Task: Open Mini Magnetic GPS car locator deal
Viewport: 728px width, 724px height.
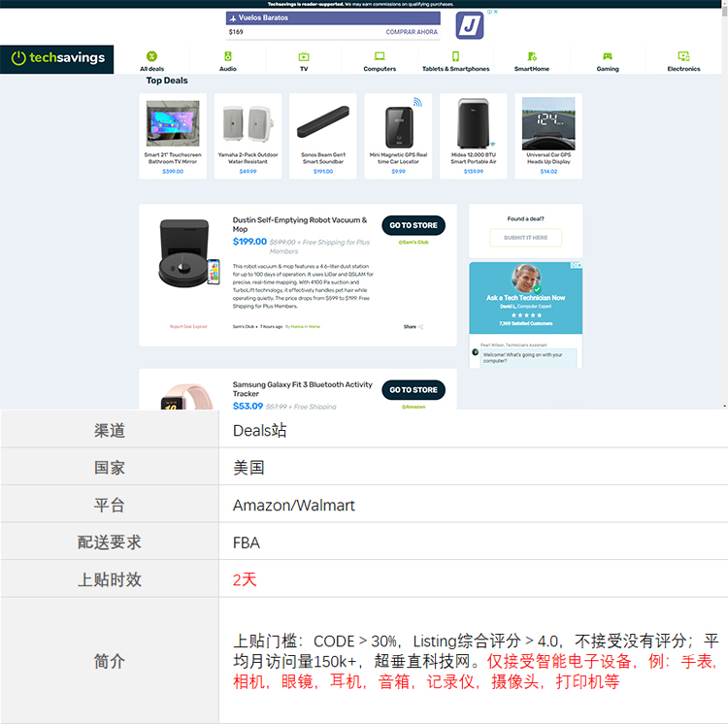Action: [x=398, y=136]
